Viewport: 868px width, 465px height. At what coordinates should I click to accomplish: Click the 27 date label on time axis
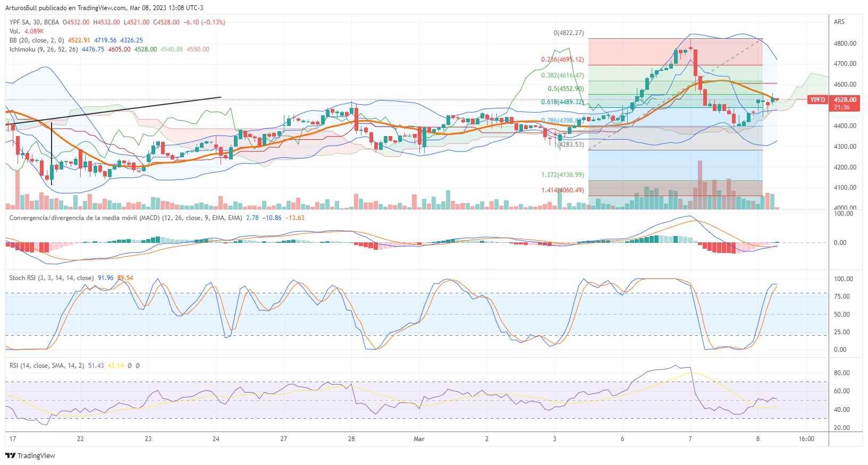284,439
